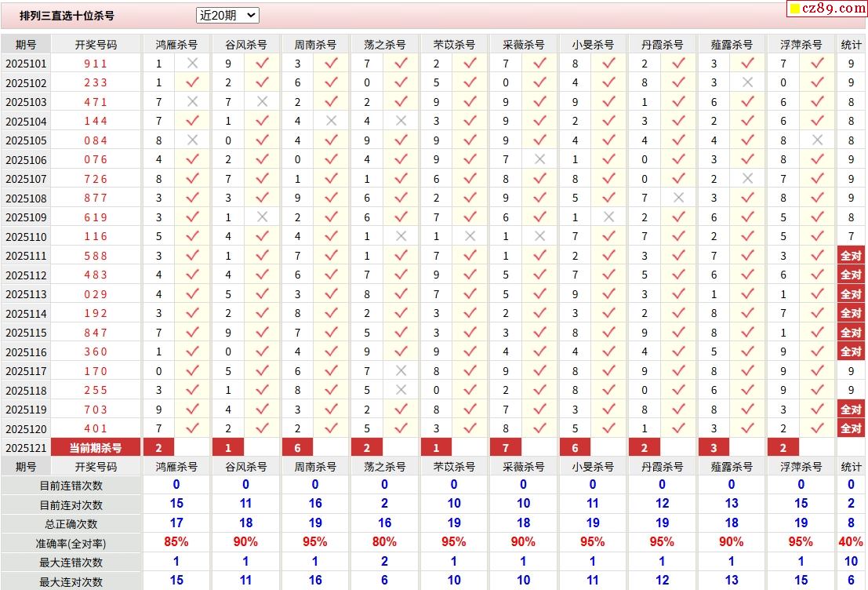This screenshot has height=590, width=868.
Task: Click winning number 911 for period 2025101
Action: pyautogui.click(x=96, y=64)
